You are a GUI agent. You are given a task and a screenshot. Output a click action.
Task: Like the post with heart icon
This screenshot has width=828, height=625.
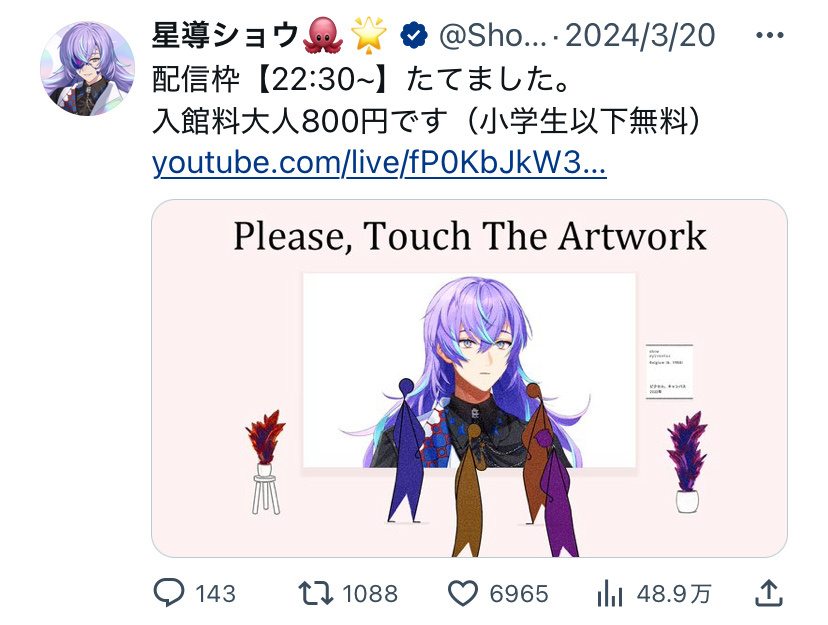463,593
